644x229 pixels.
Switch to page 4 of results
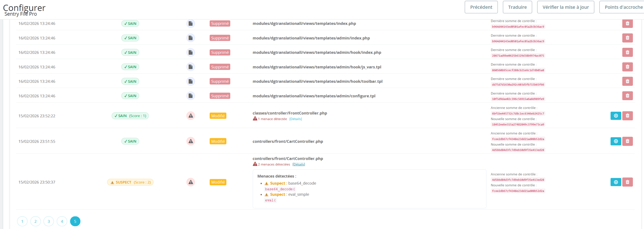click(62, 221)
